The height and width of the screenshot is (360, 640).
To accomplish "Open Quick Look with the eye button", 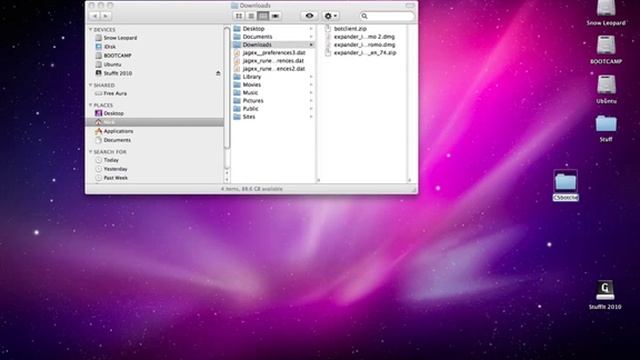I will pyautogui.click(x=309, y=16).
